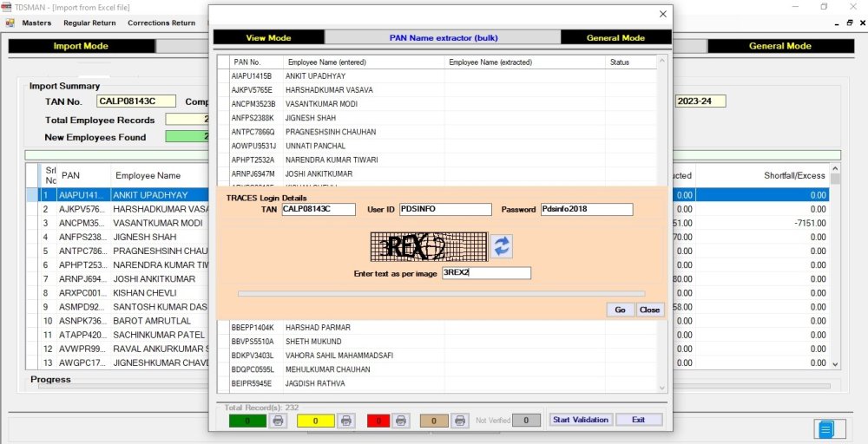Click the TDSMAN icon beside the Masters menu
Image resolution: width=868 pixels, height=444 pixels.
pos(10,23)
